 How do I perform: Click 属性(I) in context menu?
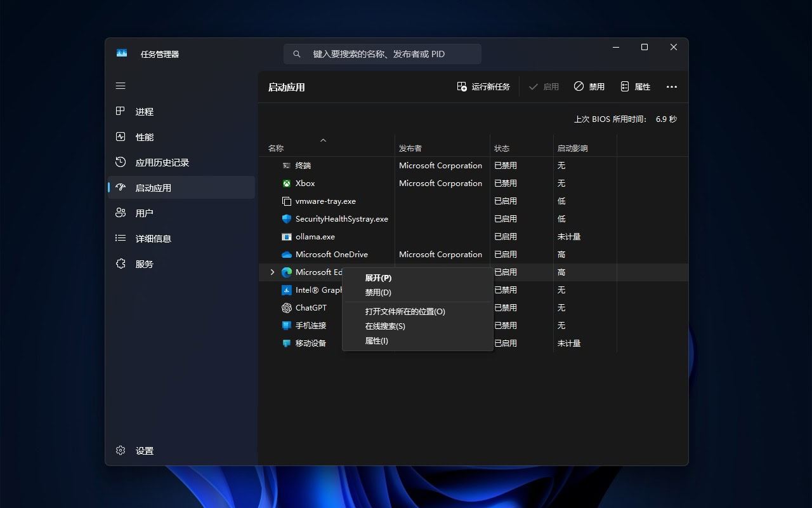point(376,340)
